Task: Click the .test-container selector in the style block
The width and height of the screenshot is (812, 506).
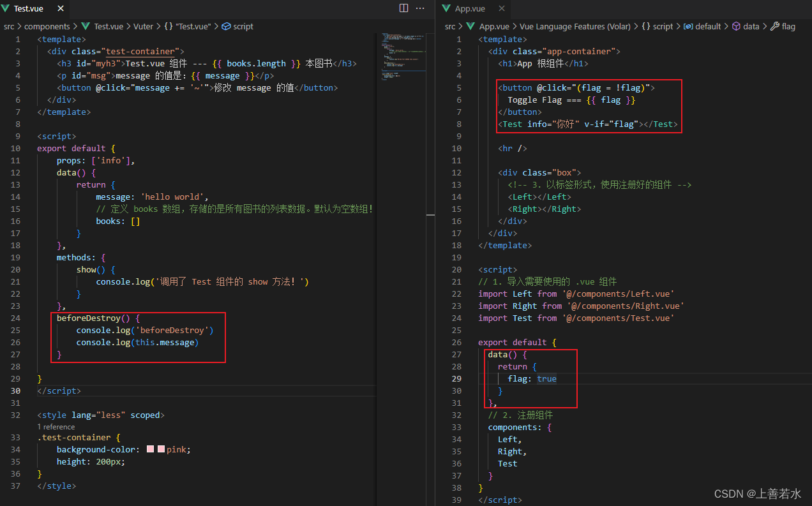Action: tap(74, 437)
